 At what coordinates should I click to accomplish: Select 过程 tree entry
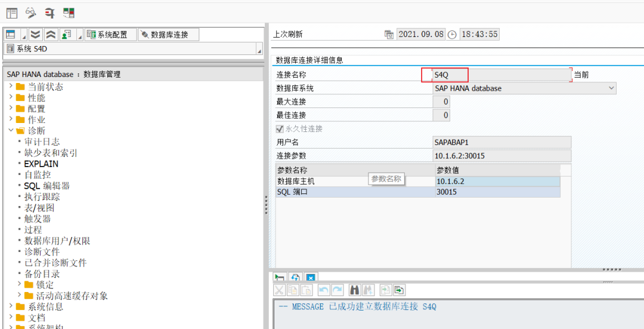pos(33,230)
